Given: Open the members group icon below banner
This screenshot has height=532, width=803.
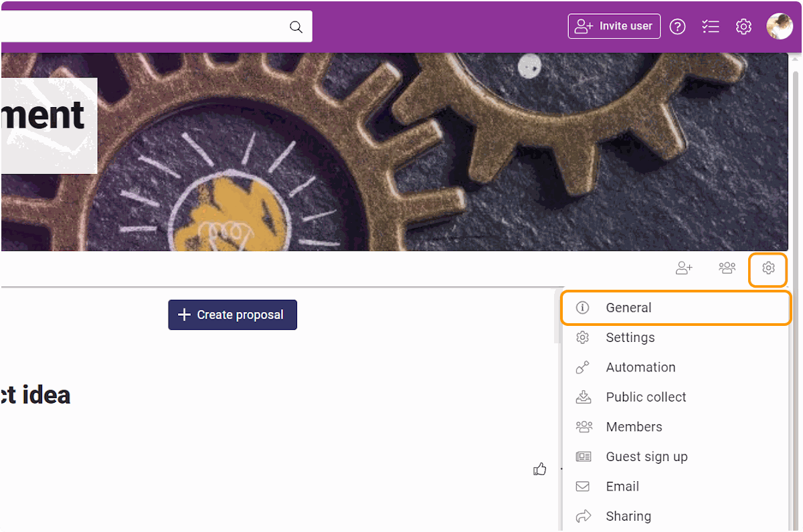Looking at the screenshot, I should 727,268.
